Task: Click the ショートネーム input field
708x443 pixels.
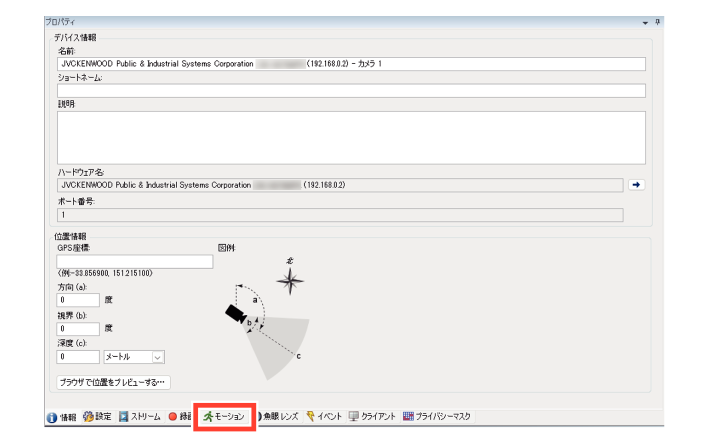Action: pyautogui.click(x=351, y=91)
